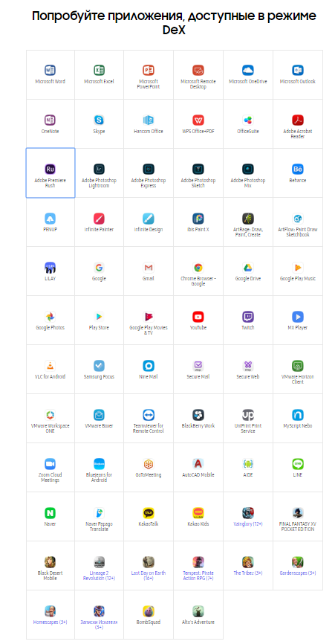Select the OfficeSuite icon

pos(247,120)
